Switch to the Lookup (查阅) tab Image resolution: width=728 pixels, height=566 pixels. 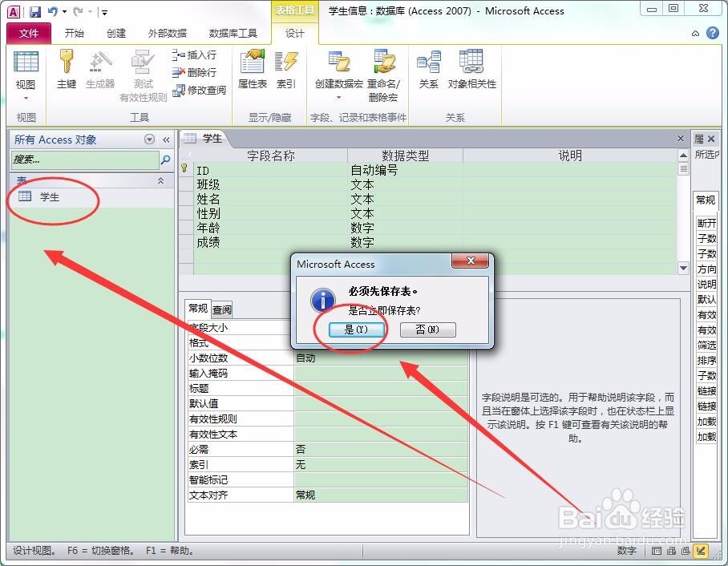pyautogui.click(x=222, y=309)
